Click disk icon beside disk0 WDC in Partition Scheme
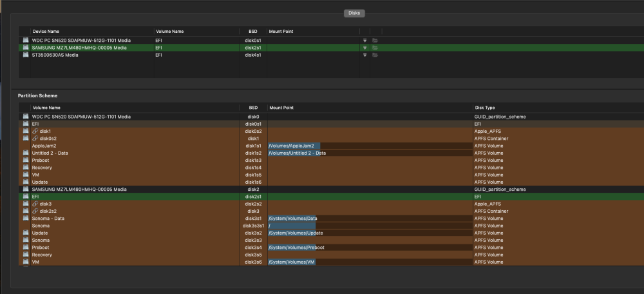 coord(26,117)
